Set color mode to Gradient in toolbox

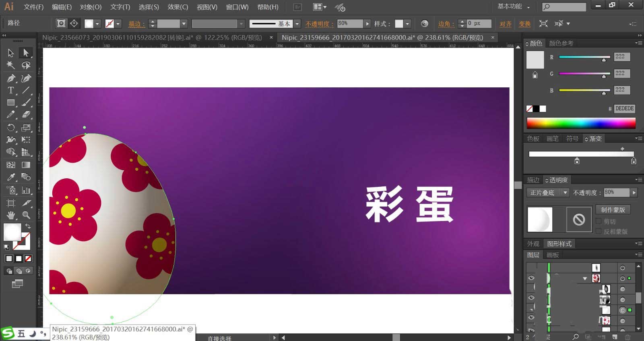point(19,258)
